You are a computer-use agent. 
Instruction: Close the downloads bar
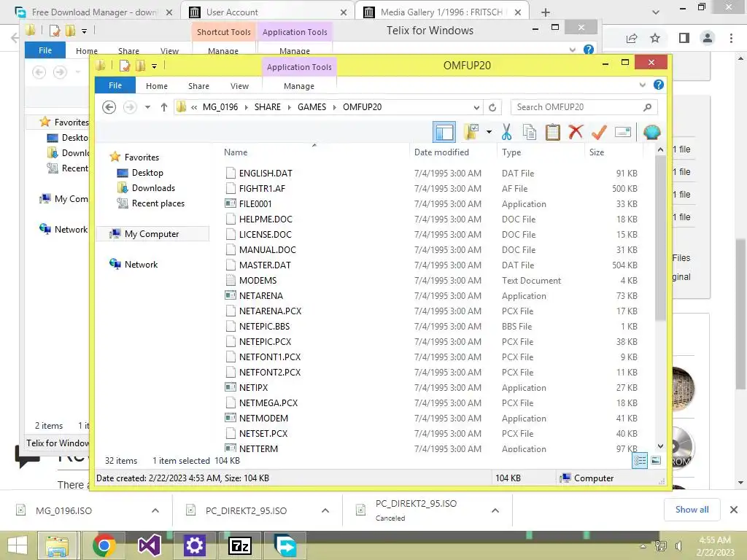(x=734, y=510)
